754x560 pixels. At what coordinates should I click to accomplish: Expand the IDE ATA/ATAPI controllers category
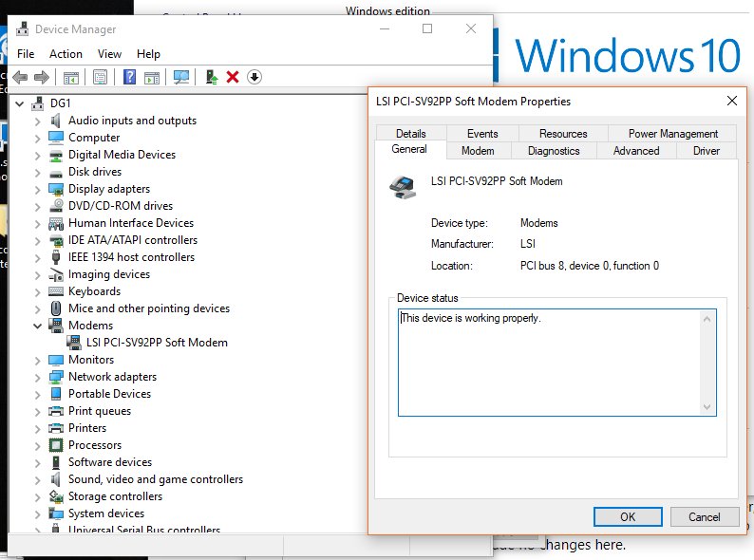pos(37,240)
